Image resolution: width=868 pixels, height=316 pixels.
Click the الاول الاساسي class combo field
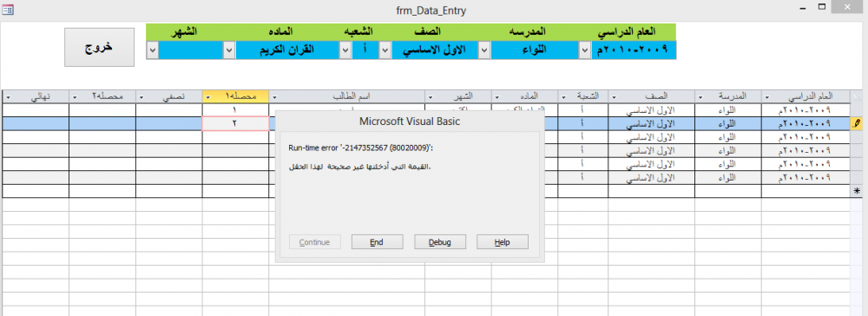click(435, 49)
